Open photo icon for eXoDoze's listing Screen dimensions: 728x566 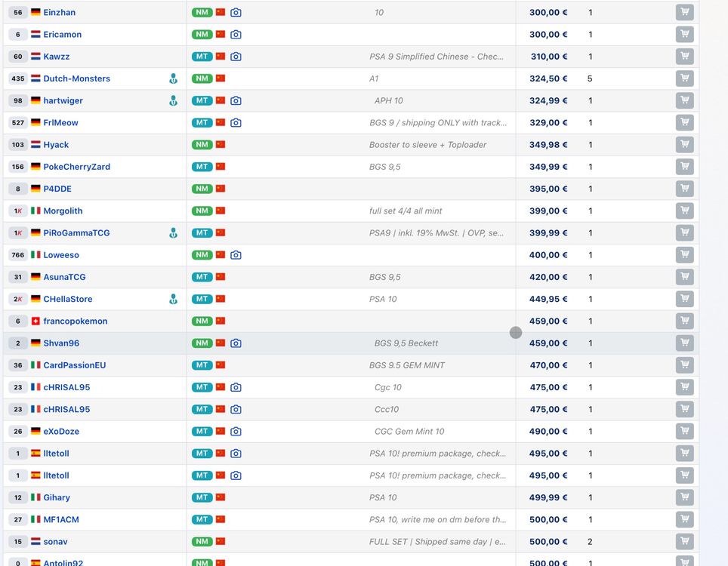coord(236,432)
